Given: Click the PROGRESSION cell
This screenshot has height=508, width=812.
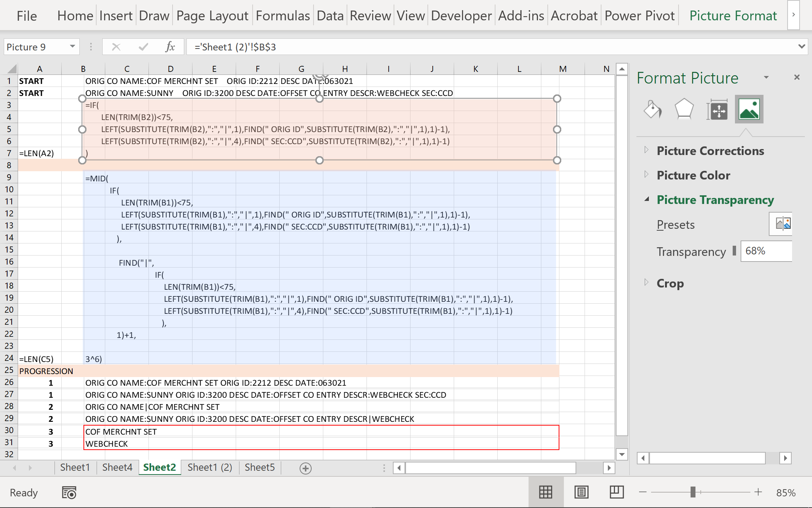Looking at the screenshot, I should [x=39, y=371].
